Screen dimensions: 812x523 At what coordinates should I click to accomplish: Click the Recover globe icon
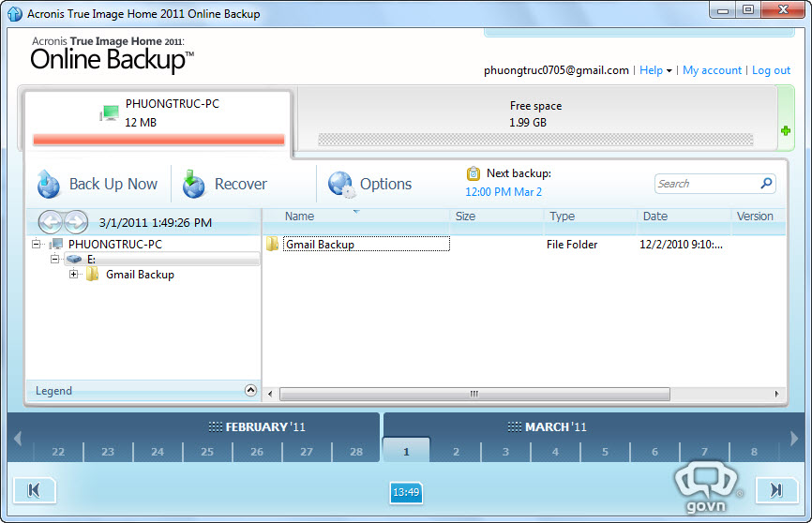point(194,185)
